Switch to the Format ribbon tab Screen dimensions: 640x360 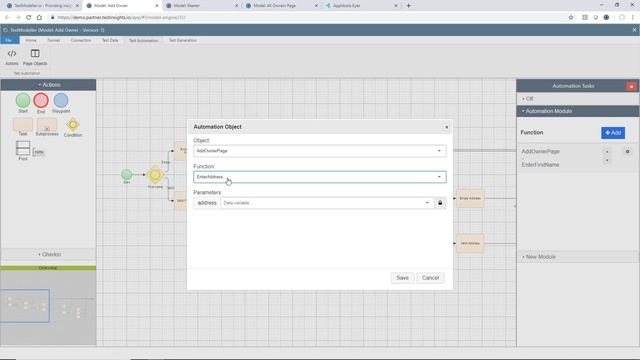click(x=53, y=40)
